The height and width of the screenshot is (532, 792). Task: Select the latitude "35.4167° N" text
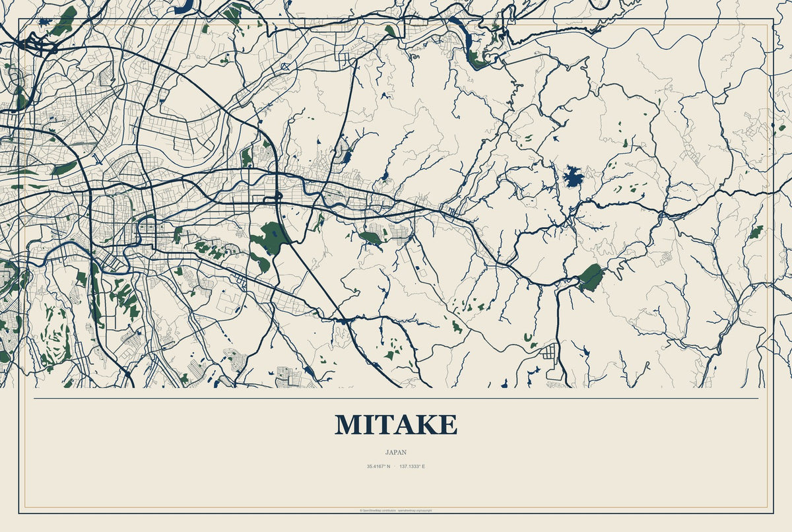pos(379,467)
